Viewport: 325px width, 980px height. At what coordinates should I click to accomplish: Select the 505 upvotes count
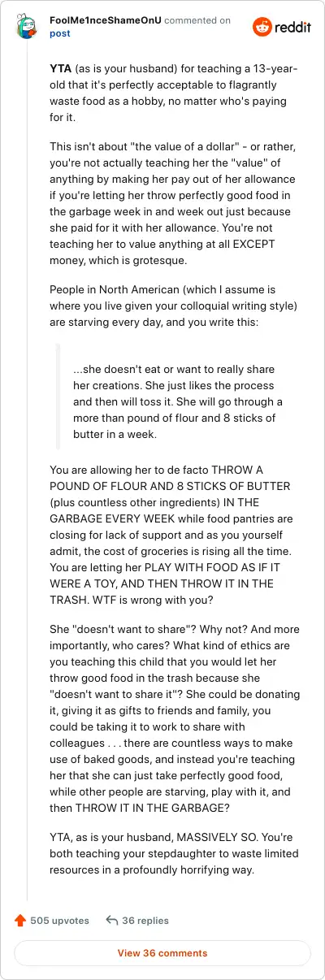(59, 921)
